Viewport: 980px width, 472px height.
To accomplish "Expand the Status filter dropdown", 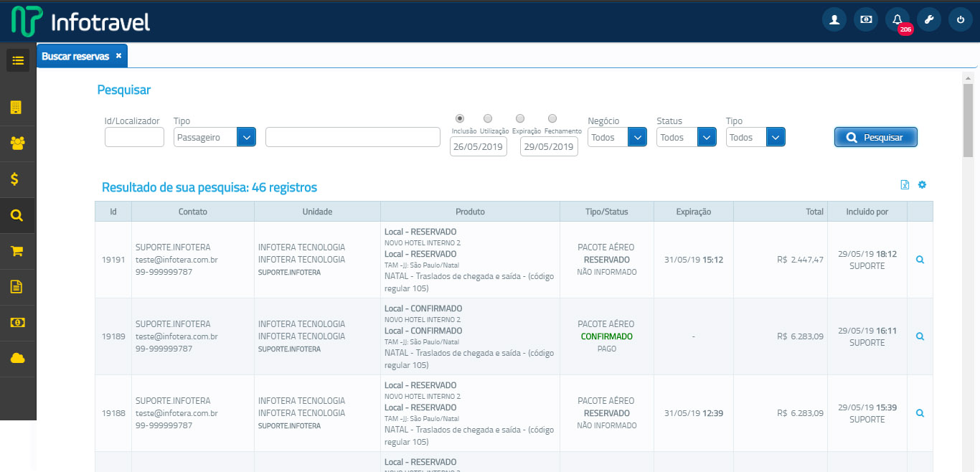I will (706, 137).
